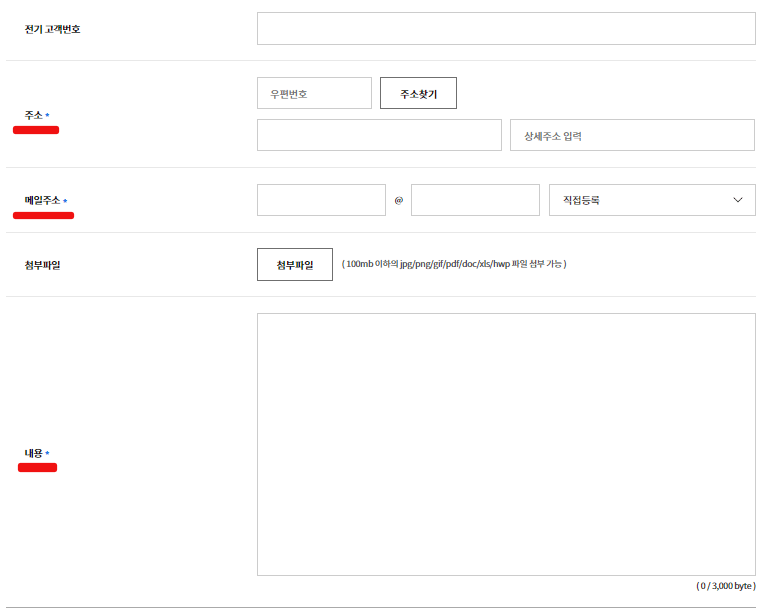The height and width of the screenshot is (609, 769).
Task: Click the 첨부파일 upload button
Action: (295, 265)
